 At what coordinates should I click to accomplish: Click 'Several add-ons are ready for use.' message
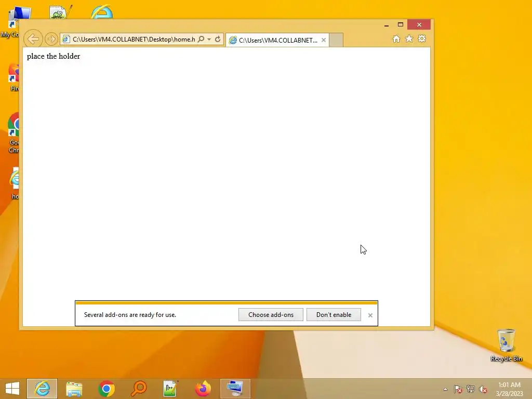[130, 315]
